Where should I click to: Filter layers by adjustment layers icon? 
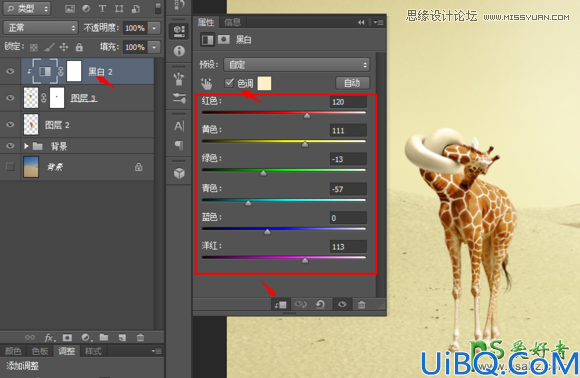point(86,9)
